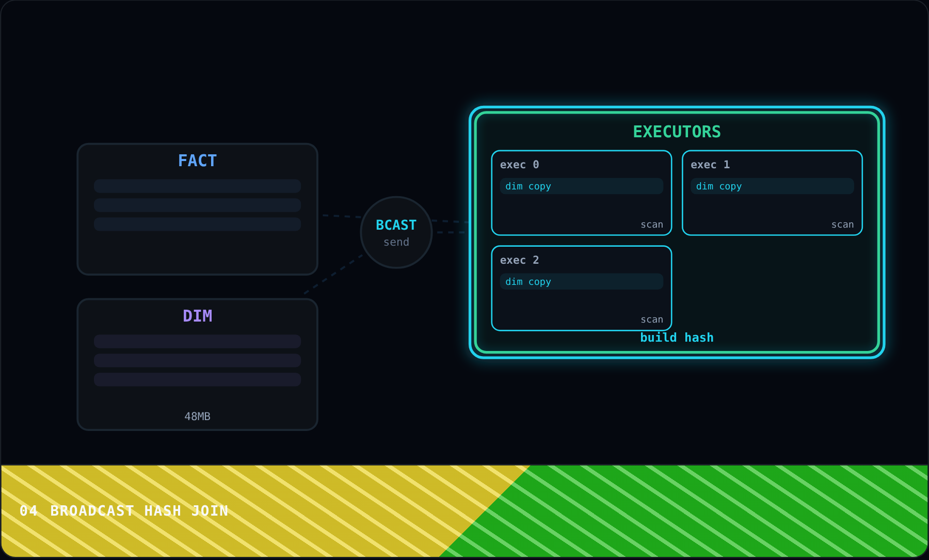Click the dim copy bar in exec 2
The width and height of the screenshot is (929, 560).
[582, 281]
